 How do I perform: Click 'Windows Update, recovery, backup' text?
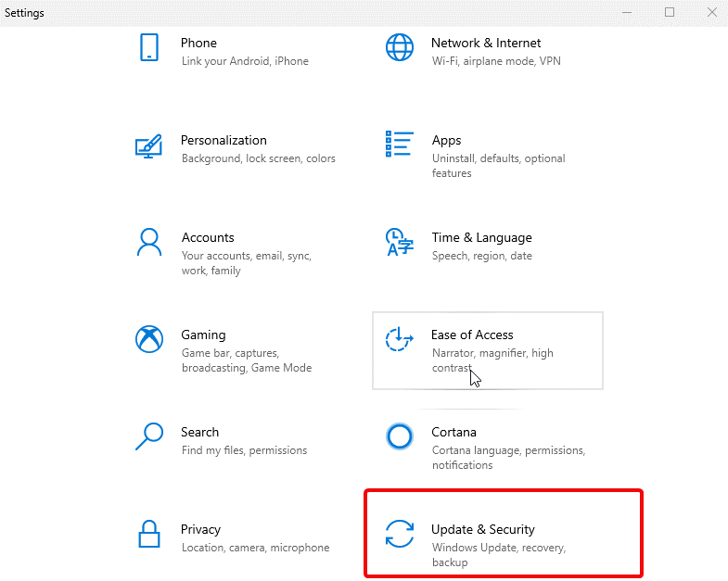499,555
